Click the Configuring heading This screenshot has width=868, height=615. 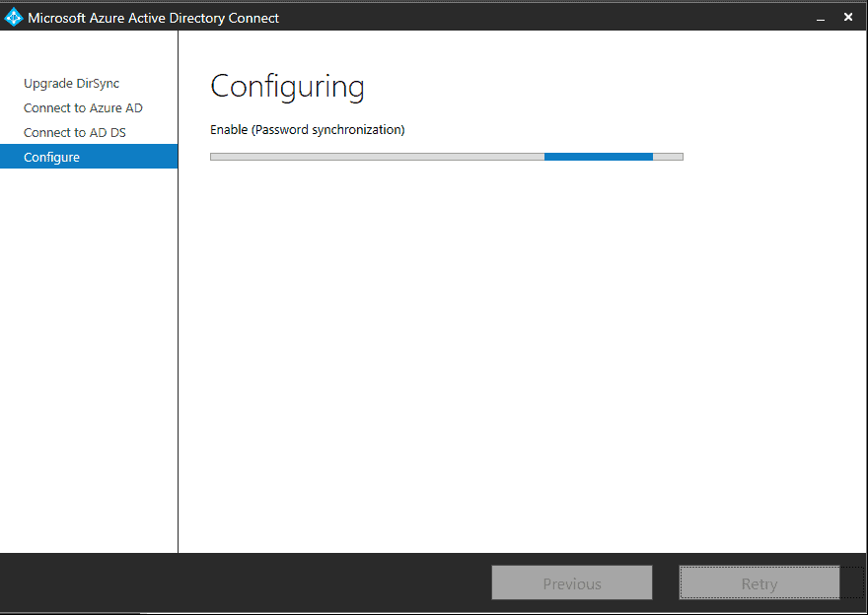[287, 87]
